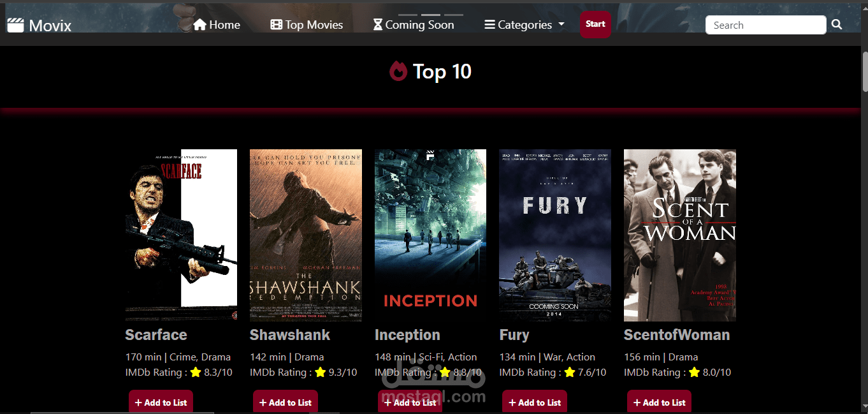Select the middle carousel indicator bar
Image resolution: width=868 pixels, height=414 pixels.
(x=431, y=15)
